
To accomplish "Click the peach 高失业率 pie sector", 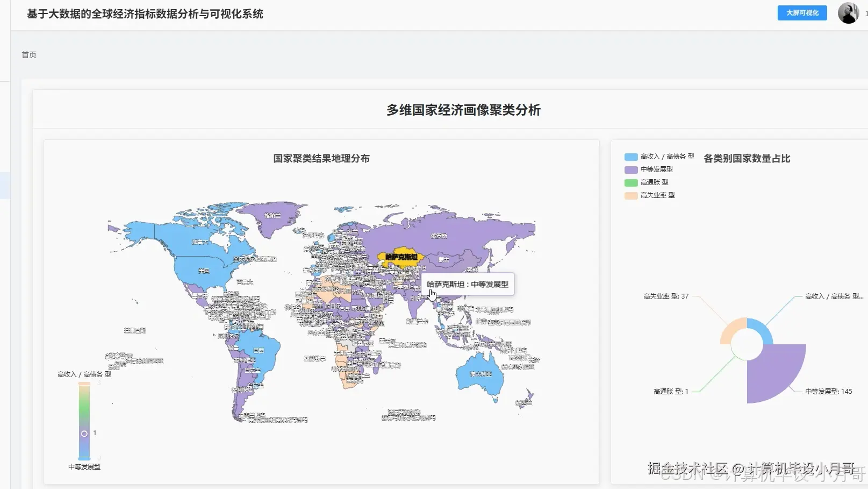I will pyautogui.click(x=732, y=329).
